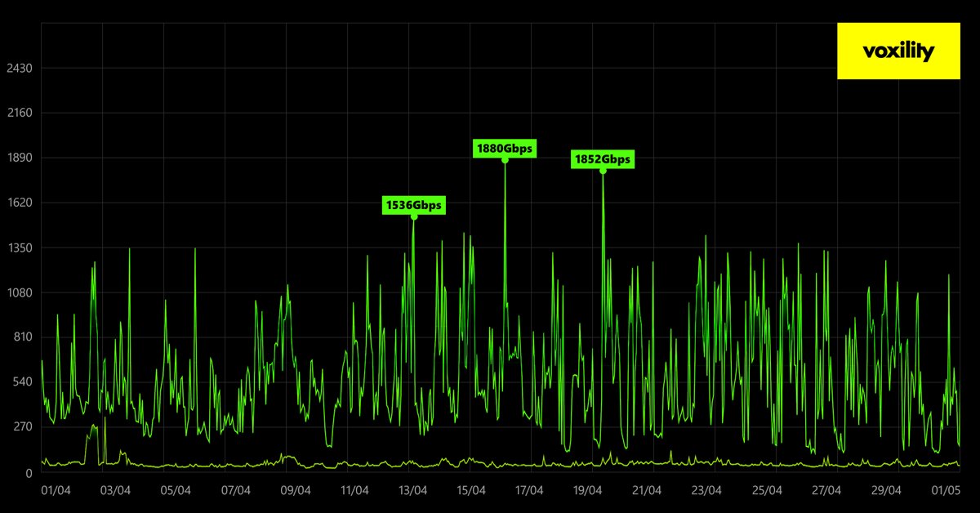This screenshot has height=513, width=980.
Task: Click the 09/04 date label
Action: (x=295, y=491)
